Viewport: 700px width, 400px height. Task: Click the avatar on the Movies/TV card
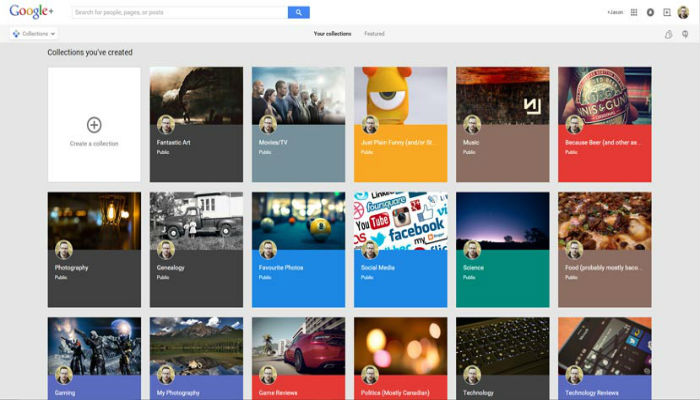point(268,125)
